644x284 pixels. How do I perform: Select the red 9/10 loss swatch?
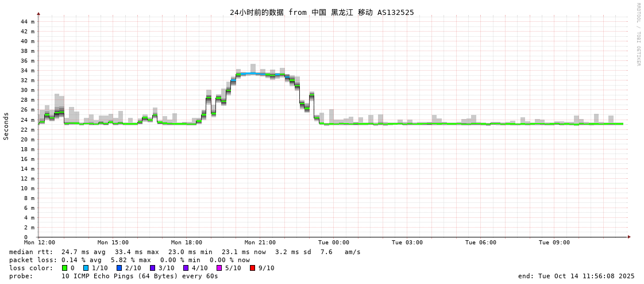(x=253, y=268)
